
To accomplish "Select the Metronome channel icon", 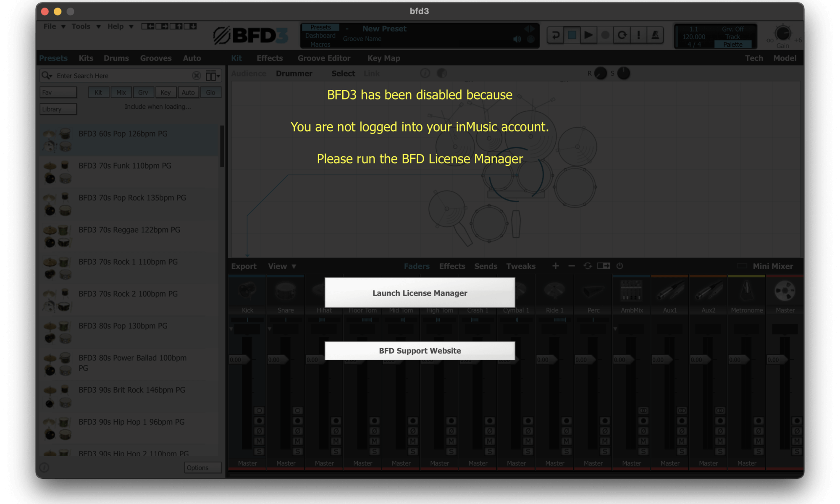I will click(746, 291).
